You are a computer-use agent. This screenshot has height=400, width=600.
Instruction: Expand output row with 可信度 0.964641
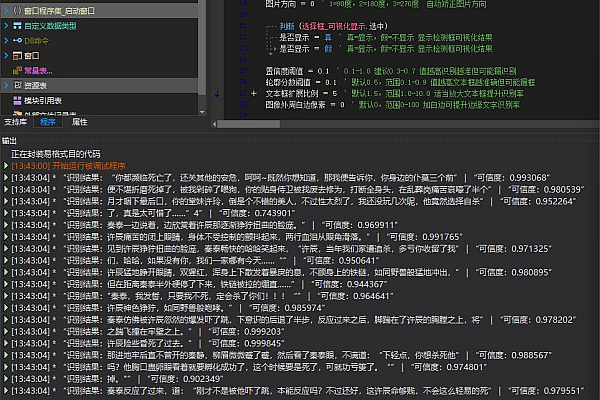[6, 296]
